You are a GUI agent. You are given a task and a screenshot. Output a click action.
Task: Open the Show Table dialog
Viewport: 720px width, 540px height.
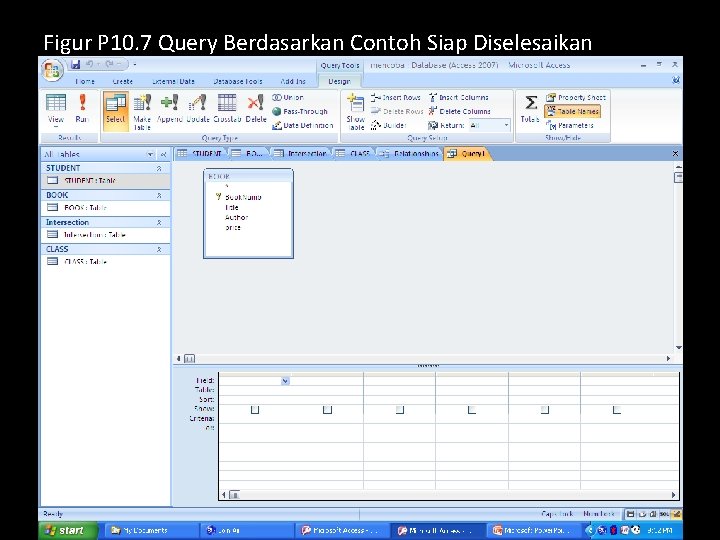click(355, 112)
